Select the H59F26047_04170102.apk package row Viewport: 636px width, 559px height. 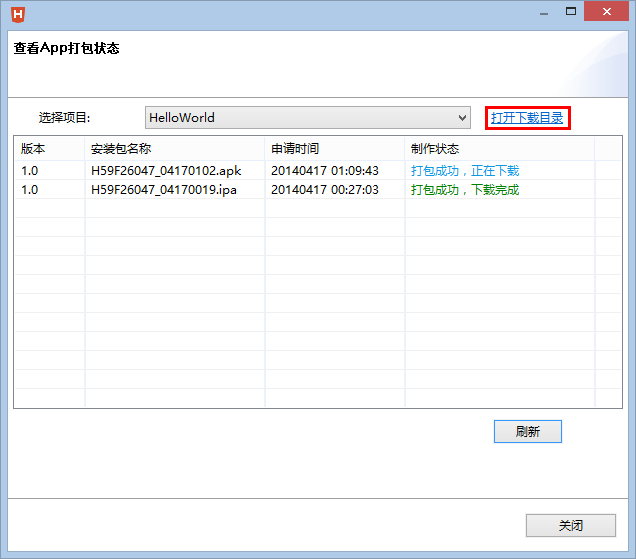[166, 171]
